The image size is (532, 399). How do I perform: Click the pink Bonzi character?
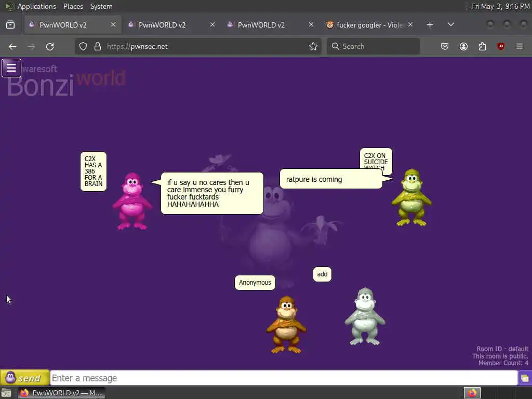[x=132, y=201]
